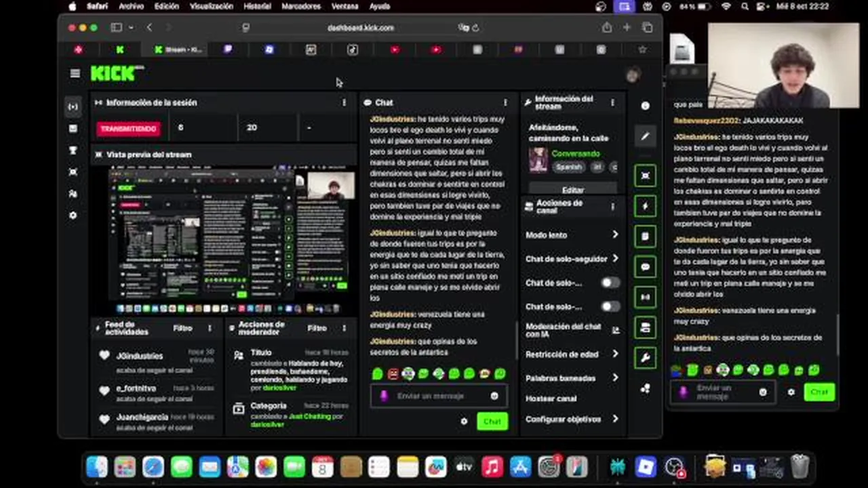Open the Kick hamburger menu

[x=75, y=73]
